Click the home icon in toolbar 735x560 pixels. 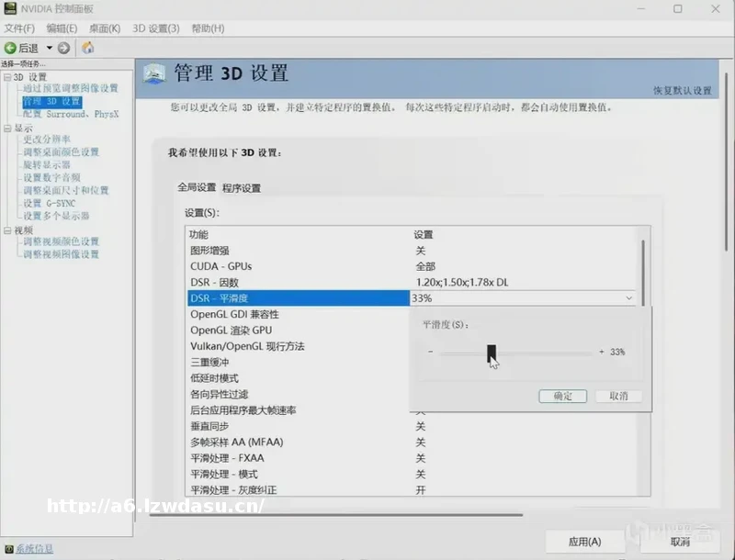pos(88,48)
